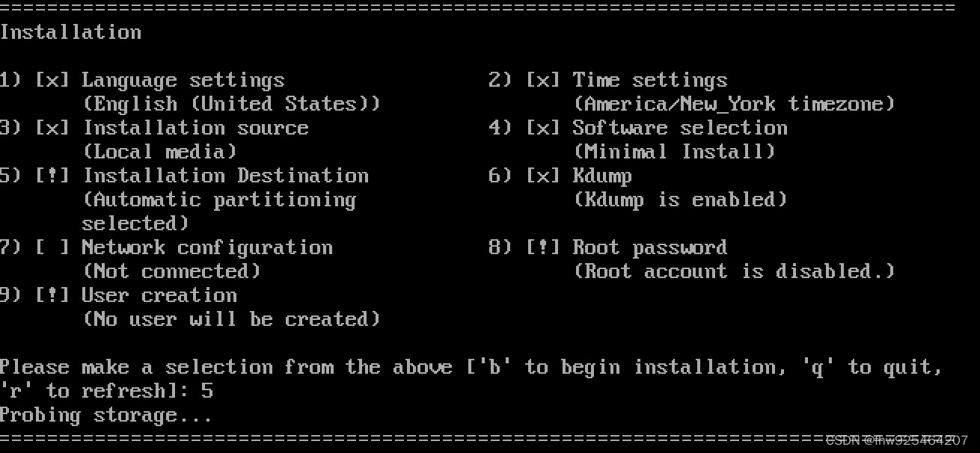Click the [!] marker beside Root password
This screenshot has width=980, height=453.
[x=543, y=247]
